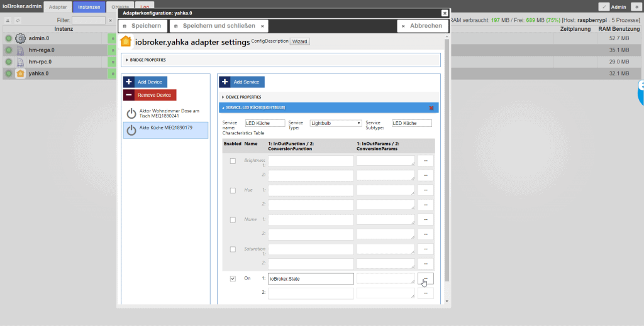Click the 52.7 MB RAM value

619,38
